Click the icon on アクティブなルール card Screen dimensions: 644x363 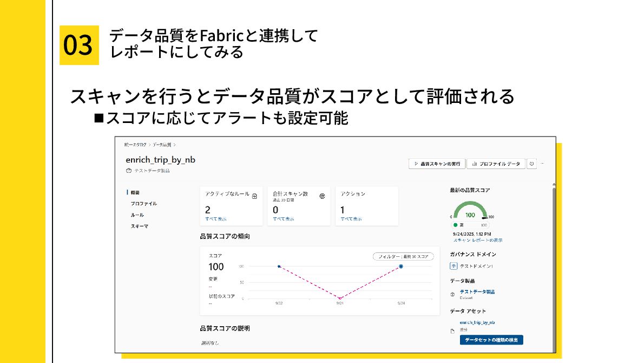tap(255, 196)
